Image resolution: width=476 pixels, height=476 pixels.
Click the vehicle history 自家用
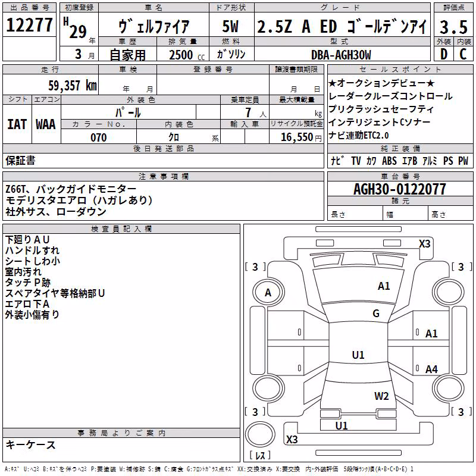[x=127, y=55]
